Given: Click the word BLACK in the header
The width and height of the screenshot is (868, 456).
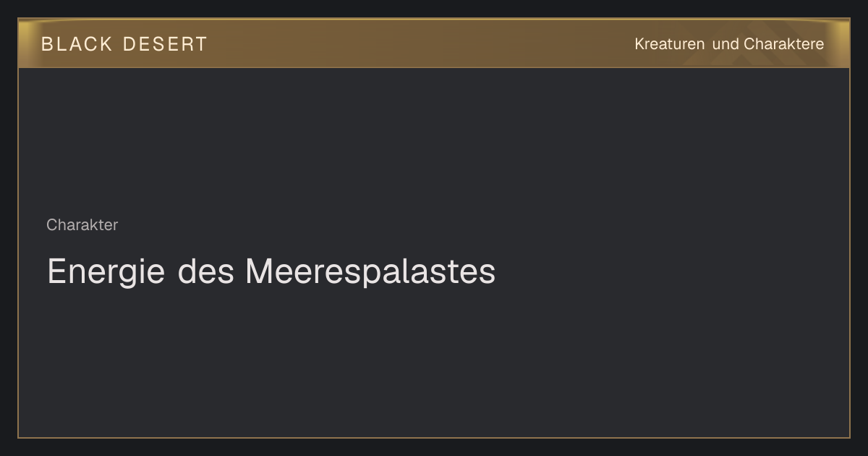Looking at the screenshot, I should pos(77,44).
